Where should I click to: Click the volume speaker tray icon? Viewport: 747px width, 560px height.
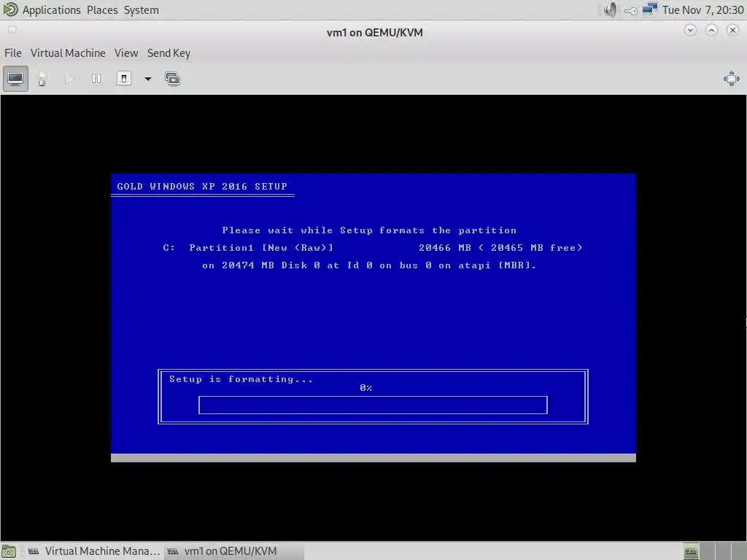(611, 10)
